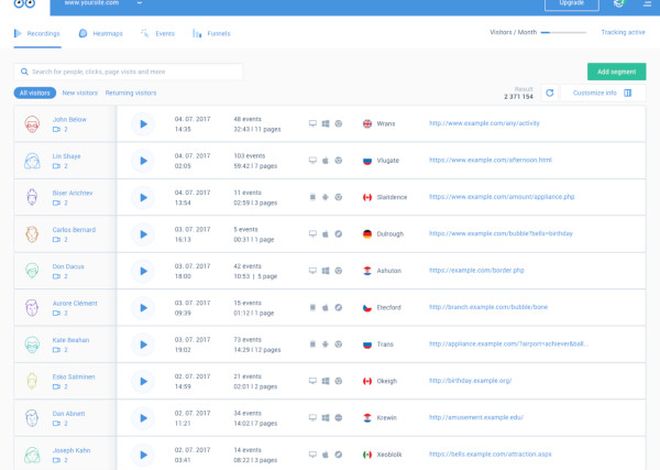Click Don Dacus's avatar
Image resolution: width=660 pixels, height=470 pixels.
(x=32, y=271)
